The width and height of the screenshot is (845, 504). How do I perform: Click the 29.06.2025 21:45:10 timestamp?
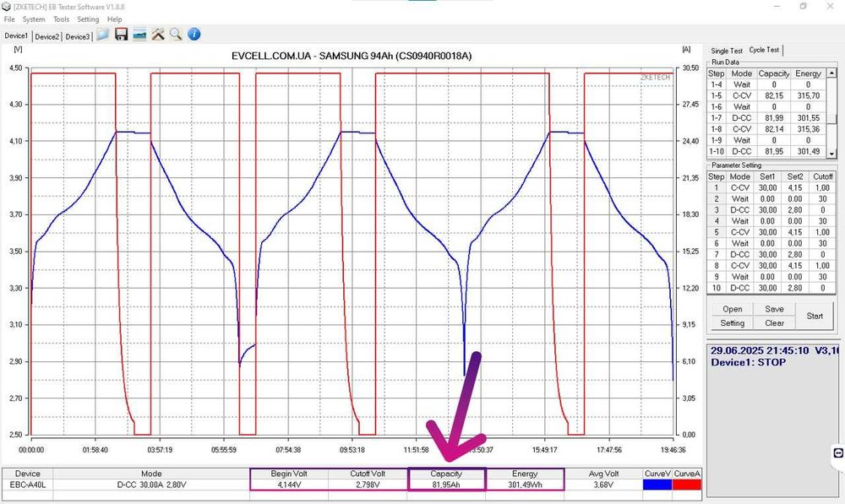tap(760, 350)
